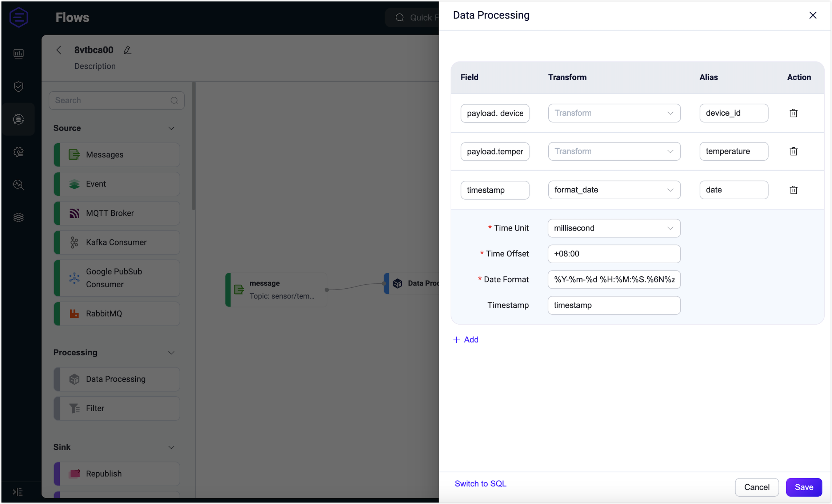This screenshot has height=504, width=832.
Task: Open the management gear sidebar icon
Action: 19,152
